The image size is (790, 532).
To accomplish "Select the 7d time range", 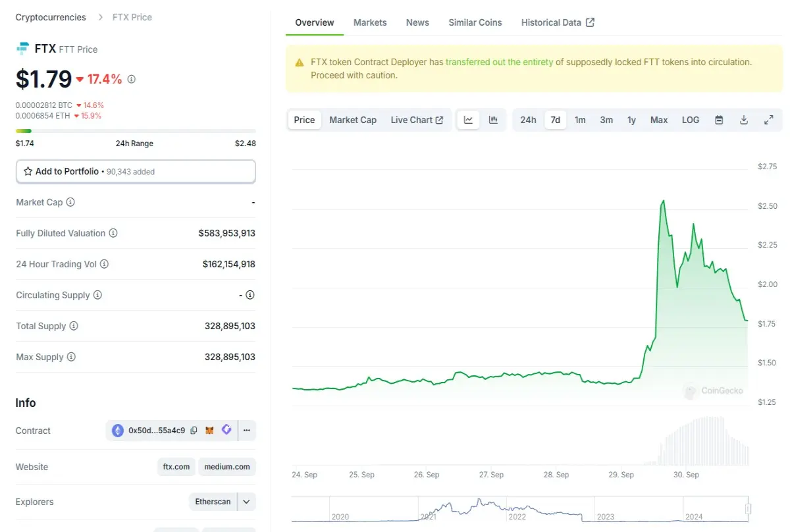I will click(x=556, y=120).
